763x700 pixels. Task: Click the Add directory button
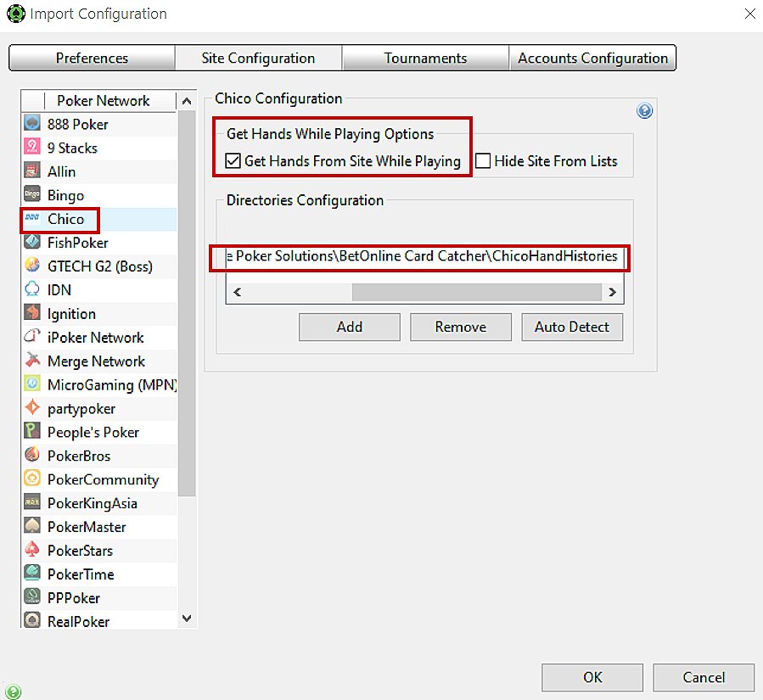click(350, 327)
